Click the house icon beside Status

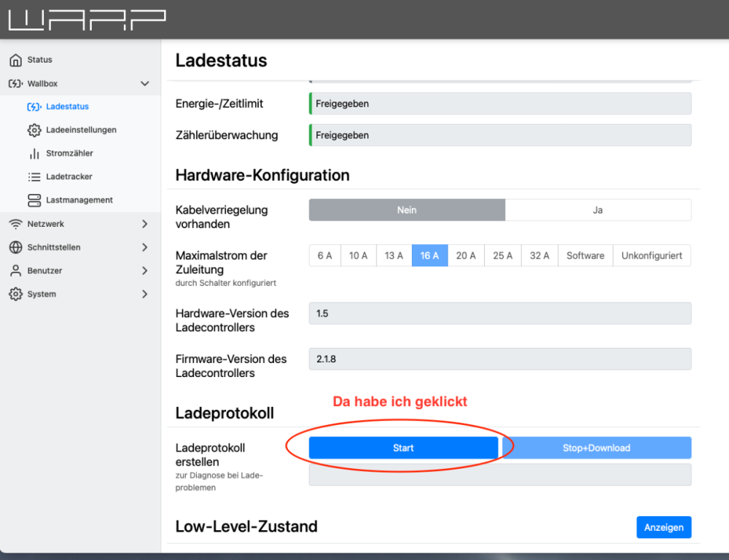(15, 60)
